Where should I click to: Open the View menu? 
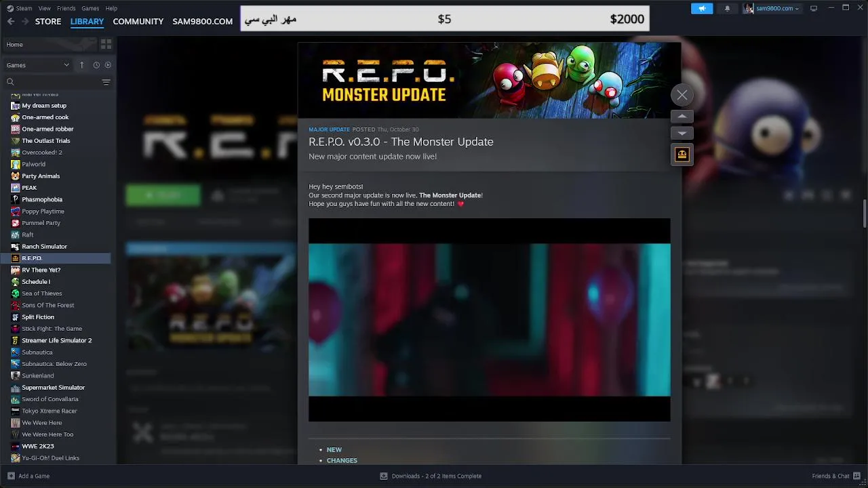[x=44, y=8]
